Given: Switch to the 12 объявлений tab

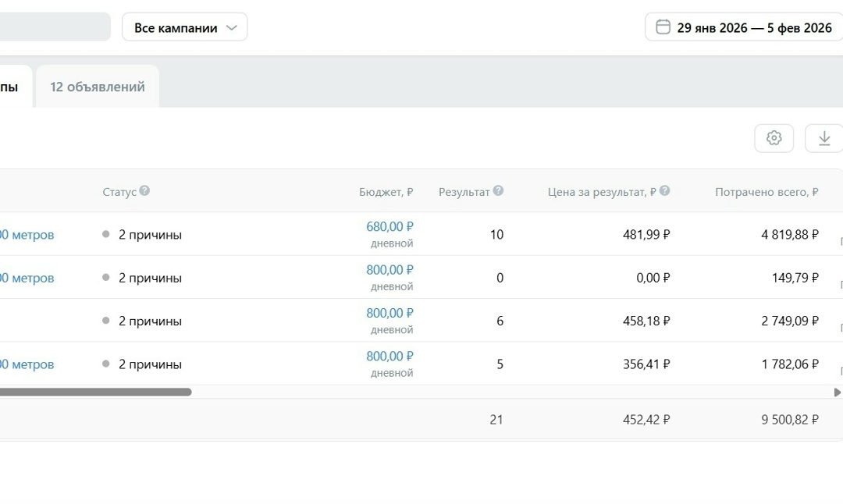Looking at the screenshot, I should pos(98,87).
